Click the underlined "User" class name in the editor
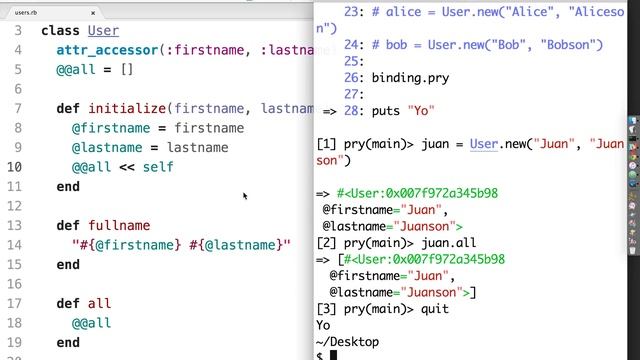The image size is (640, 360). point(103,31)
